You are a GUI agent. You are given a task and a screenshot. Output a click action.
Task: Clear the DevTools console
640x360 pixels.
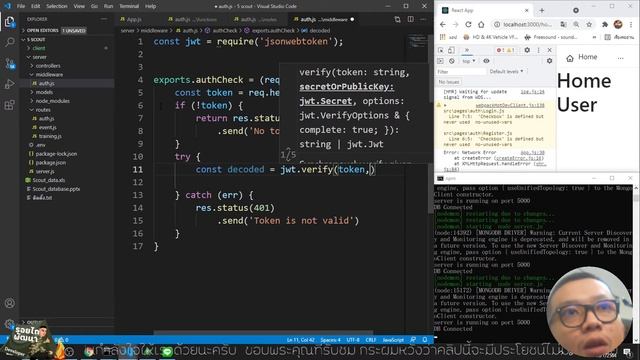point(451,61)
